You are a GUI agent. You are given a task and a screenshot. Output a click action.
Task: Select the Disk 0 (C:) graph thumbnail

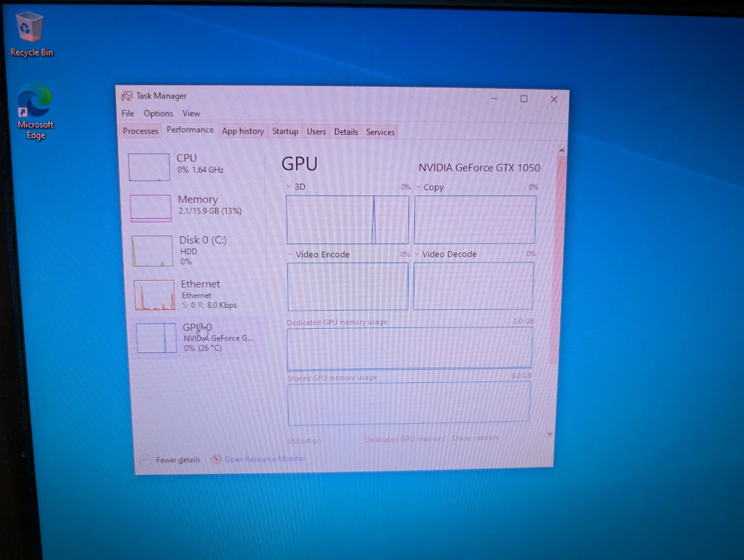pyautogui.click(x=152, y=251)
